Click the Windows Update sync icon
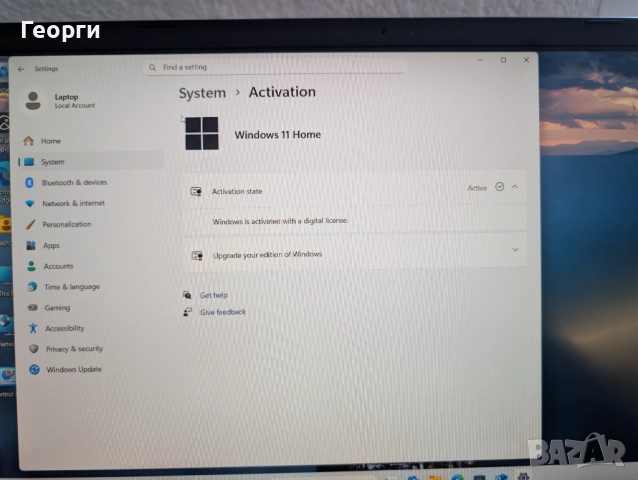The image size is (638, 480). point(35,369)
